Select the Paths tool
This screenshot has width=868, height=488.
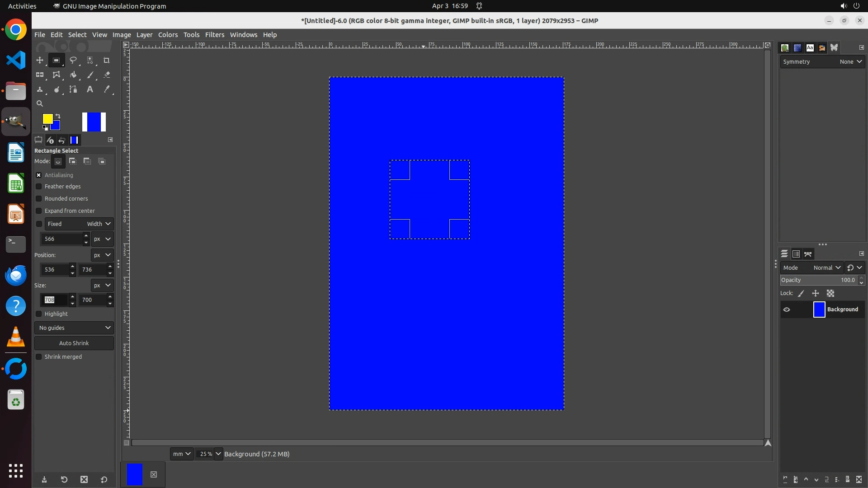click(x=73, y=89)
